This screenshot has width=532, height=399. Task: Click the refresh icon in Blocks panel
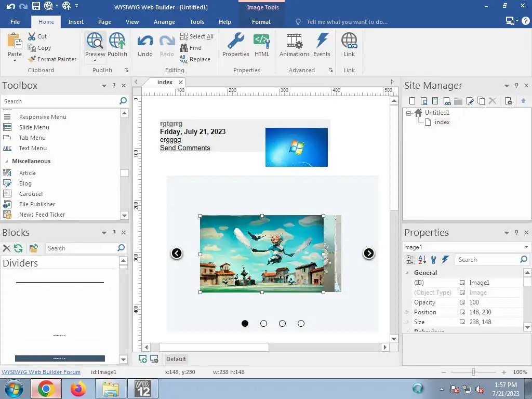pos(18,248)
